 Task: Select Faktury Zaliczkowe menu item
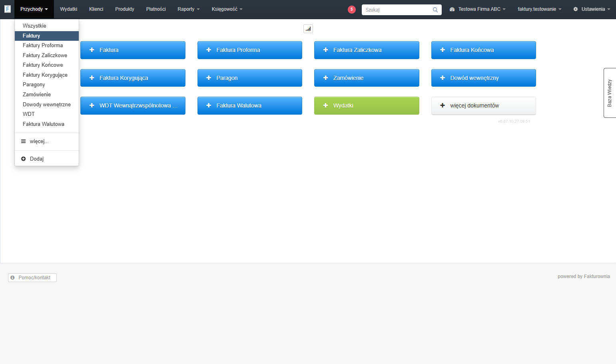(x=47, y=56)
